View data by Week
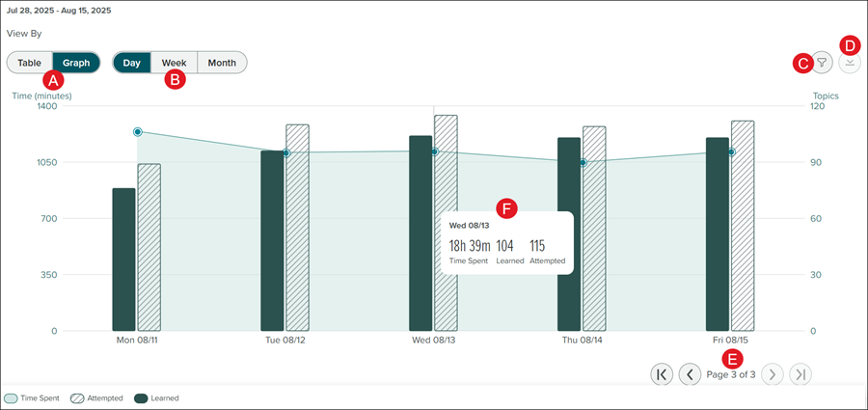 pos(174,63)
